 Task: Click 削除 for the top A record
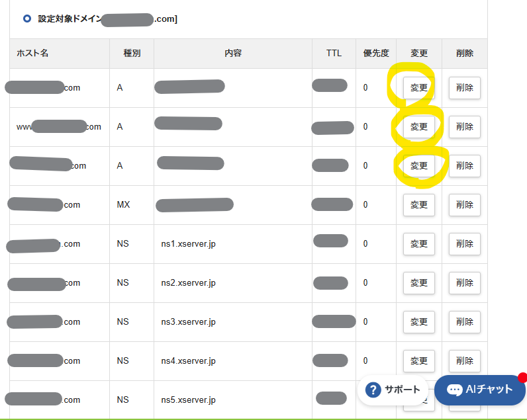coord(465,87)
